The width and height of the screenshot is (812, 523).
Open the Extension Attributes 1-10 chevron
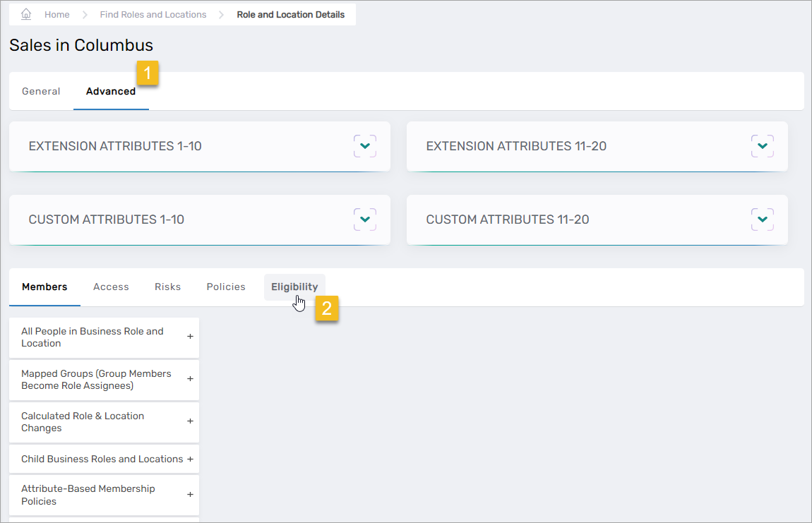point(364,146)
